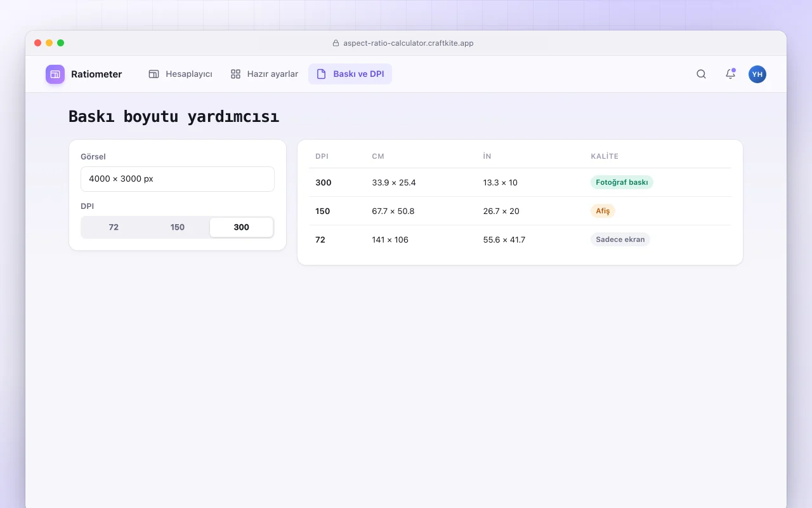Open the YH user avatar
The image size is (812, 508).
(757, 74)
